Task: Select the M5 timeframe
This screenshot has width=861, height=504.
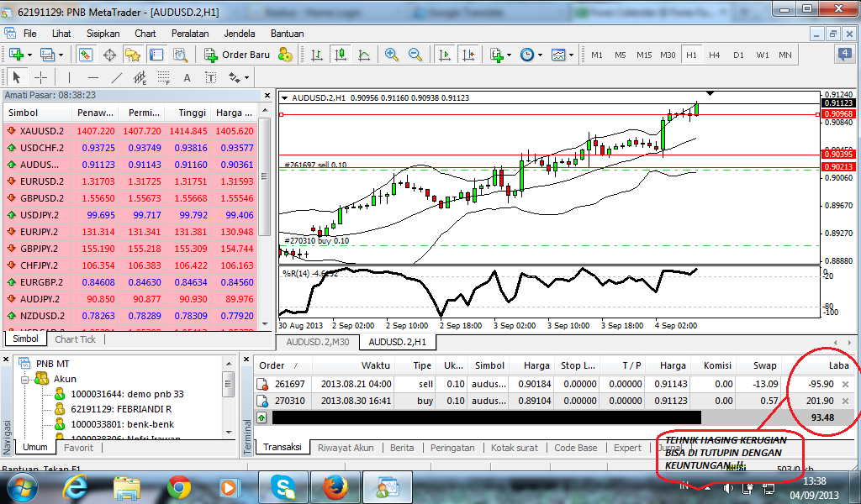Action: [x=621, y=55]
